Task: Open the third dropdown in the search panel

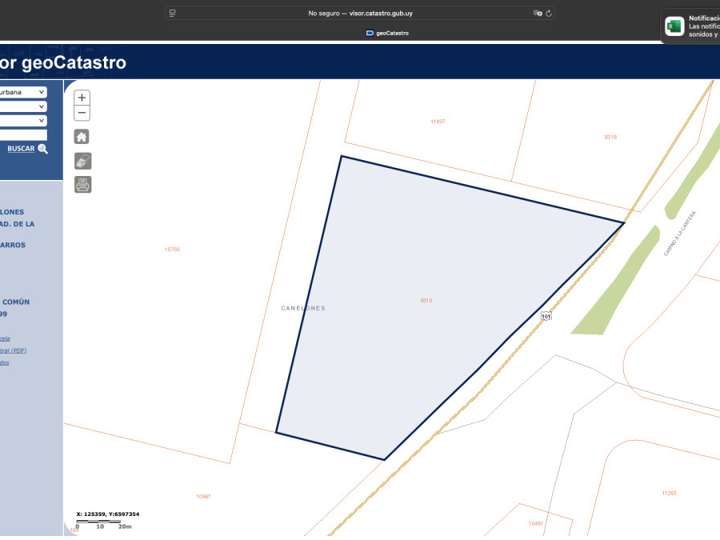Action: 22,121
